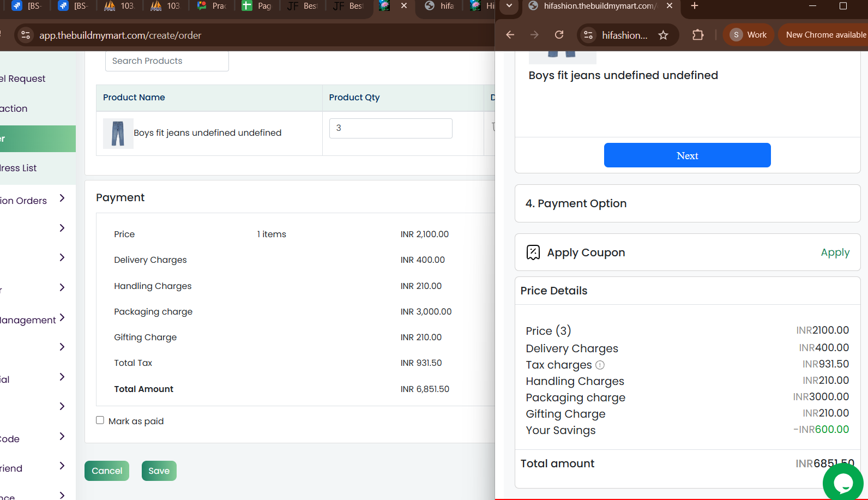Cancel the order creation
Viewport: 868px width, 500px height.
click(x=107, y=471)
